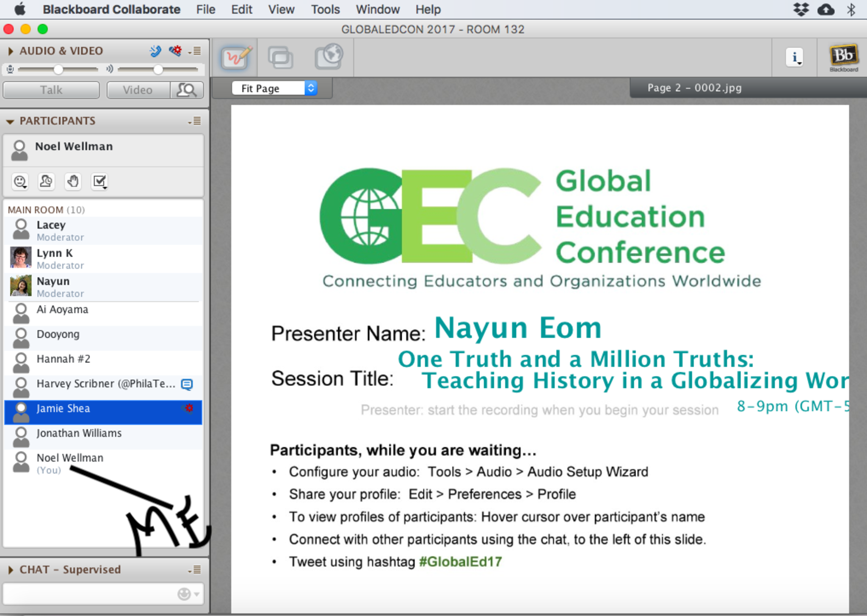Image resolution: width=867 pixels, height=616 pixels.
Task: Click the video preview magnifier button
Action: point(187,90)
